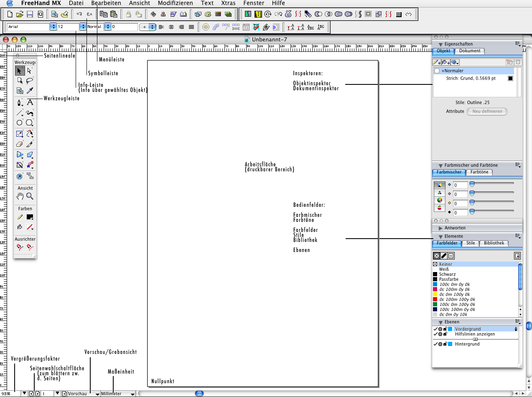Viewport: 532px width, 397px height.
Task: Click the new document icon in toolbar
Action: pyautogui.click(x=10, y=14)
